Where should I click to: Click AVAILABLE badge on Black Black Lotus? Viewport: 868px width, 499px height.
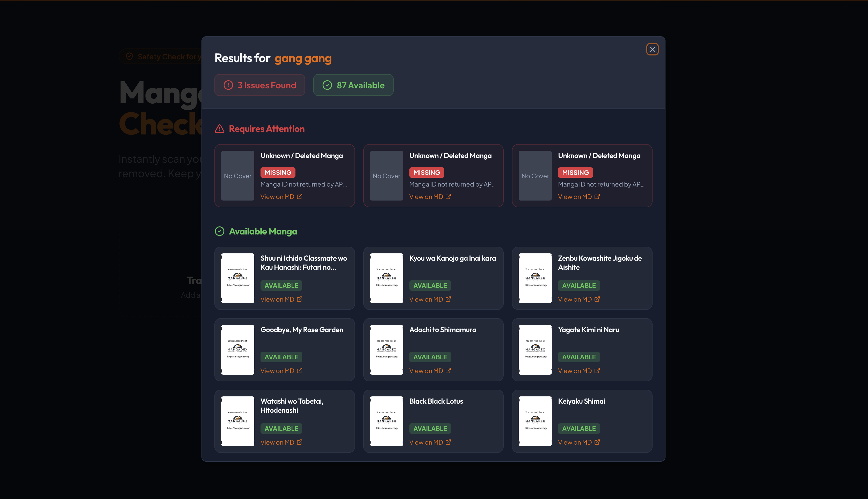(x=430, y=429)
